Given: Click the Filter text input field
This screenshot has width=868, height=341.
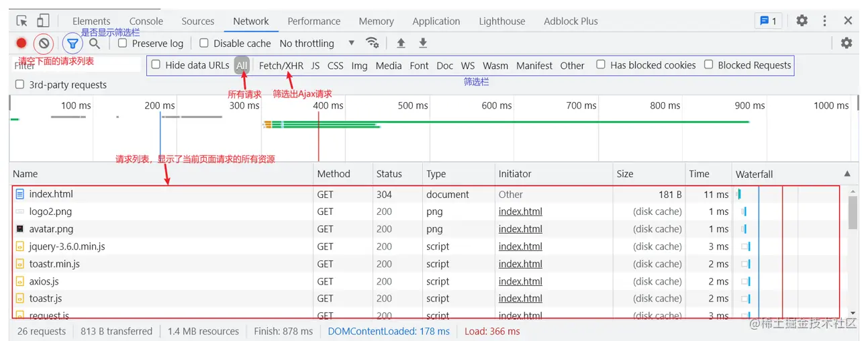Looking at the screenshot, I should (x=77, y=65).
